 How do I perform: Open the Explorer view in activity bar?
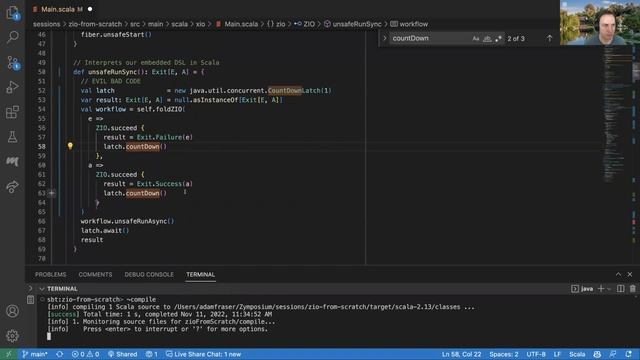click(x=13, y=13)
